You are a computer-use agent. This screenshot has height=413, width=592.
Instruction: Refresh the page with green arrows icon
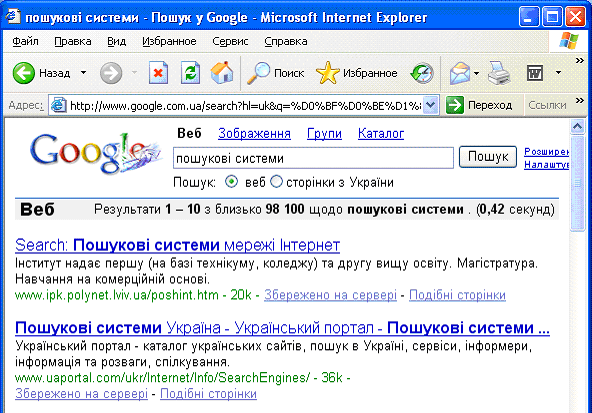pos(191,72)
